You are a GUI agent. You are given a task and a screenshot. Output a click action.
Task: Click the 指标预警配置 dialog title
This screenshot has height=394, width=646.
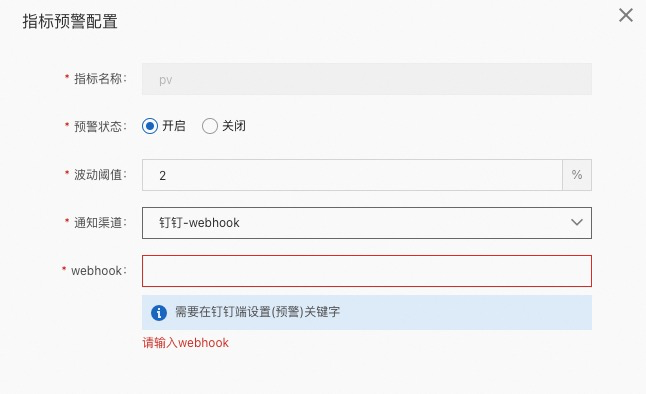pos(70,21)
